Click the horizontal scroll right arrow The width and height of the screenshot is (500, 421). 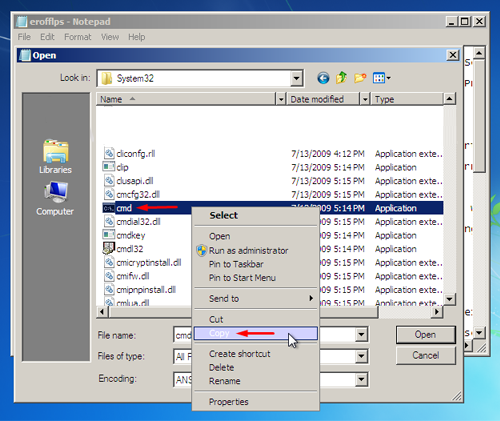click(437, 312)
